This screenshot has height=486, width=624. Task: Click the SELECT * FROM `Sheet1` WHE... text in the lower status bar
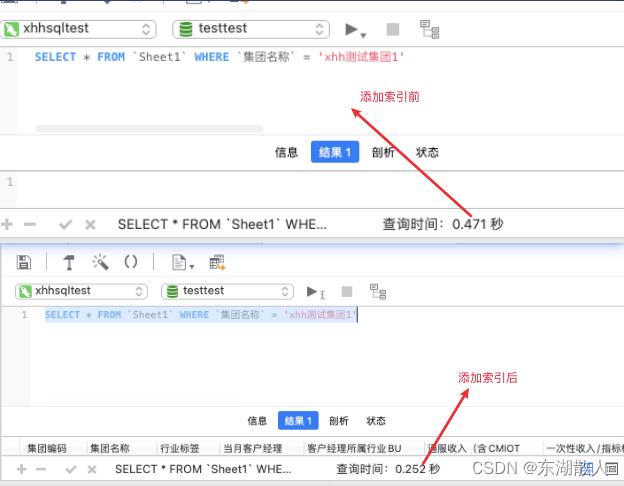tap(203, 469)
